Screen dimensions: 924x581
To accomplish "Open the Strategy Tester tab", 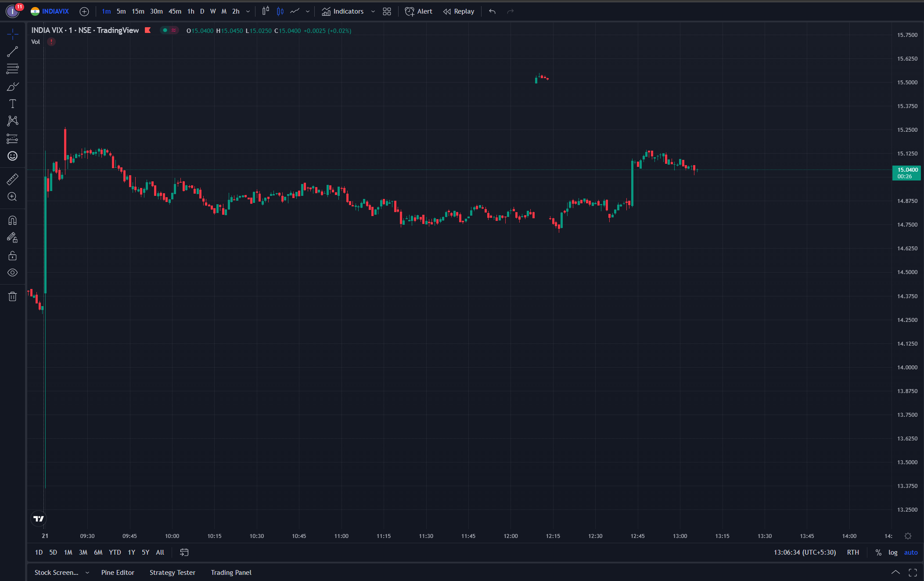I will (172, 572).
